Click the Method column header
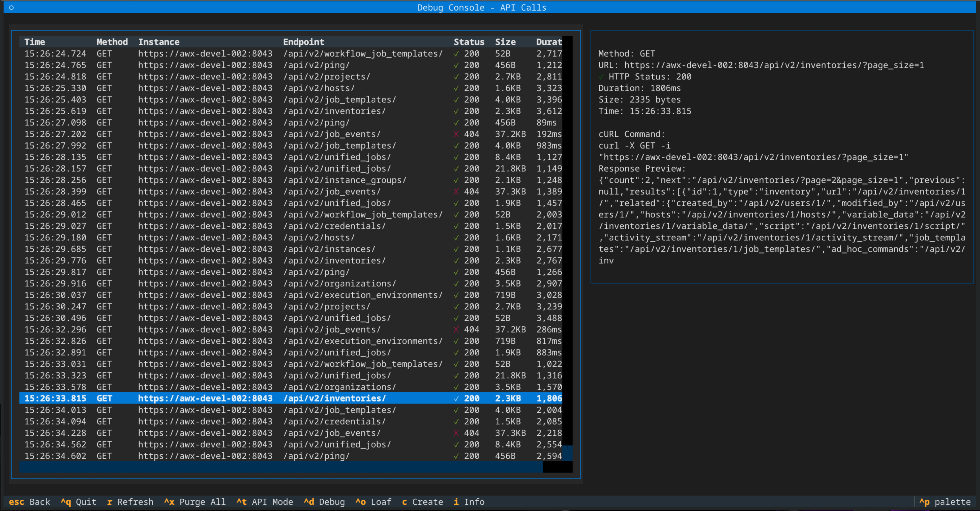This screenshot has width=980, height=511. pyautogui.click(x=112, y=42)
